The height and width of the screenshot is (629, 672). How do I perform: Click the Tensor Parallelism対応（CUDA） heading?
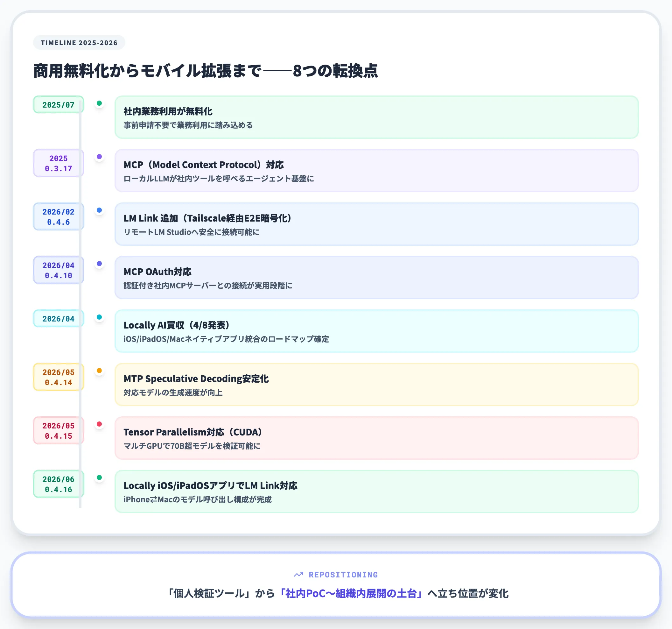(x=193, y=432)
